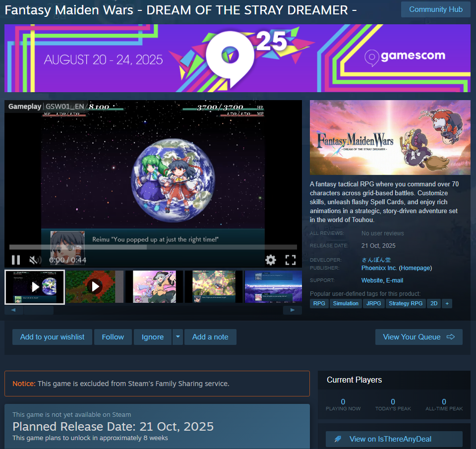Click the playing now count
This screenshot has height=449, width=476.
[x=343, y=402]
